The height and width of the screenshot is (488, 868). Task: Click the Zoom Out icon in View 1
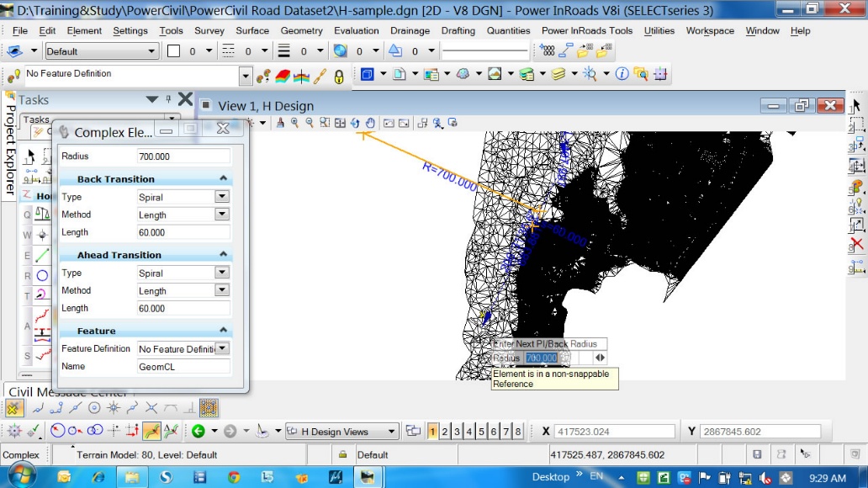[310, 123]
